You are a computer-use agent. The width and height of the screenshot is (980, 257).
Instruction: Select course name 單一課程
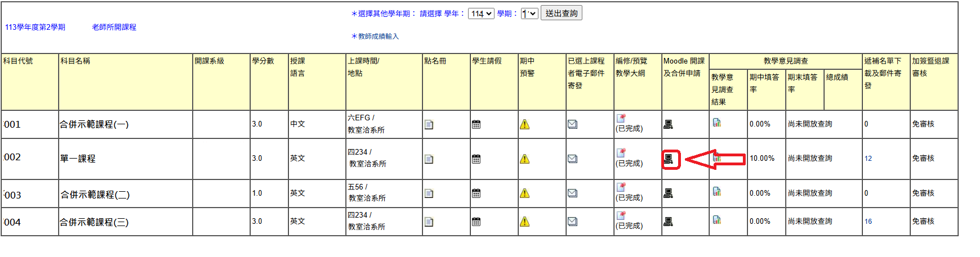tap(78, 159)
